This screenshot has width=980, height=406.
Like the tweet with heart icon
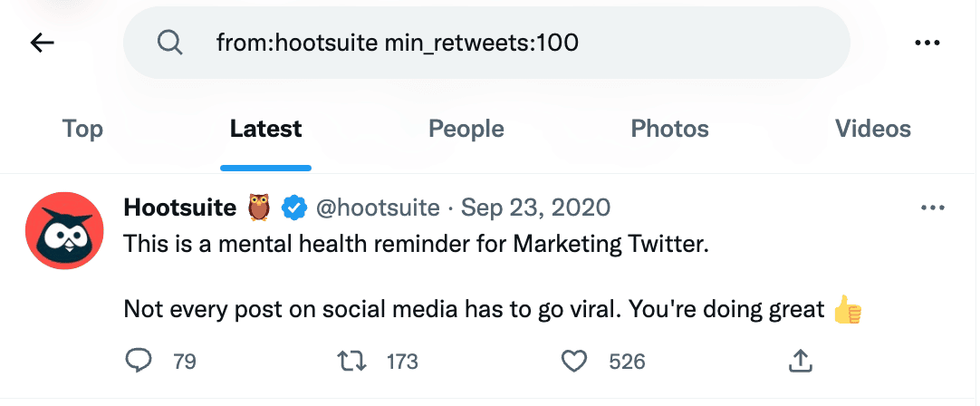pos(575,361)
